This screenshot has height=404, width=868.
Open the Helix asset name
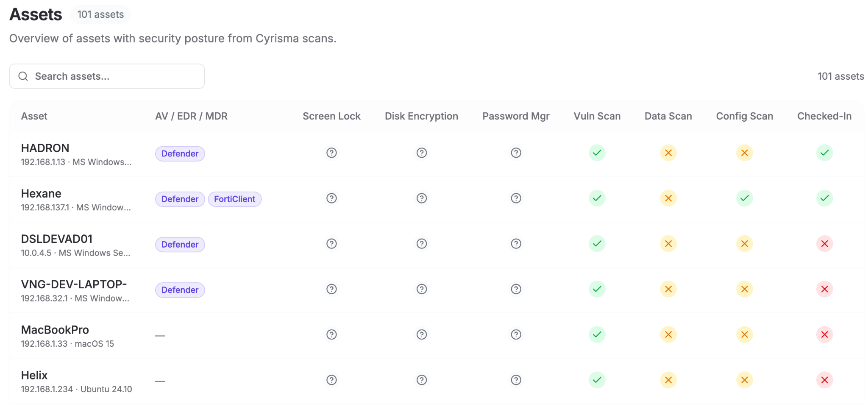click(x=34, y=375)
